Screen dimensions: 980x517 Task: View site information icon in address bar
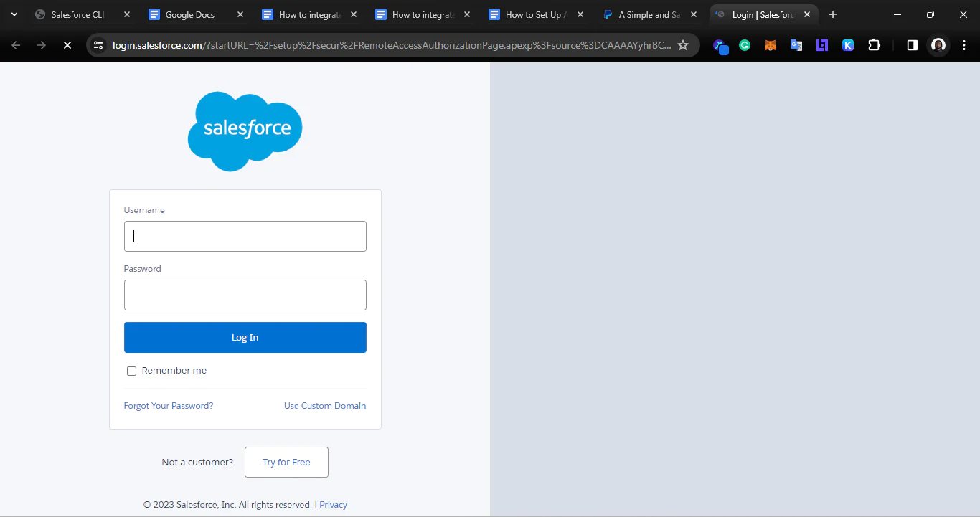pyautogui.click(x=99, y=45)
